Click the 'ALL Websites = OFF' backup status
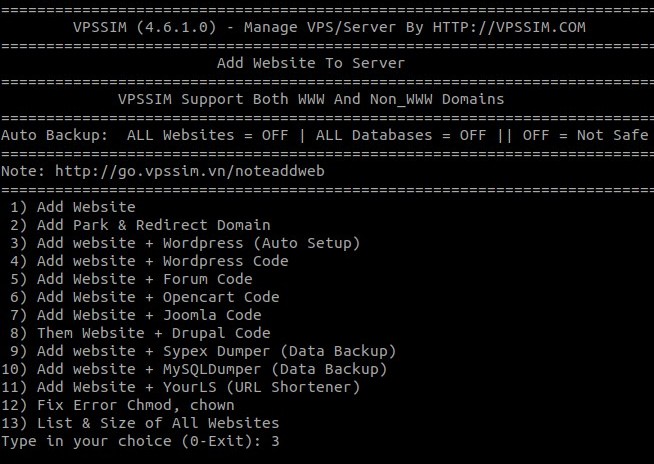This screenshot has width=654, height=464. (207, 135)
